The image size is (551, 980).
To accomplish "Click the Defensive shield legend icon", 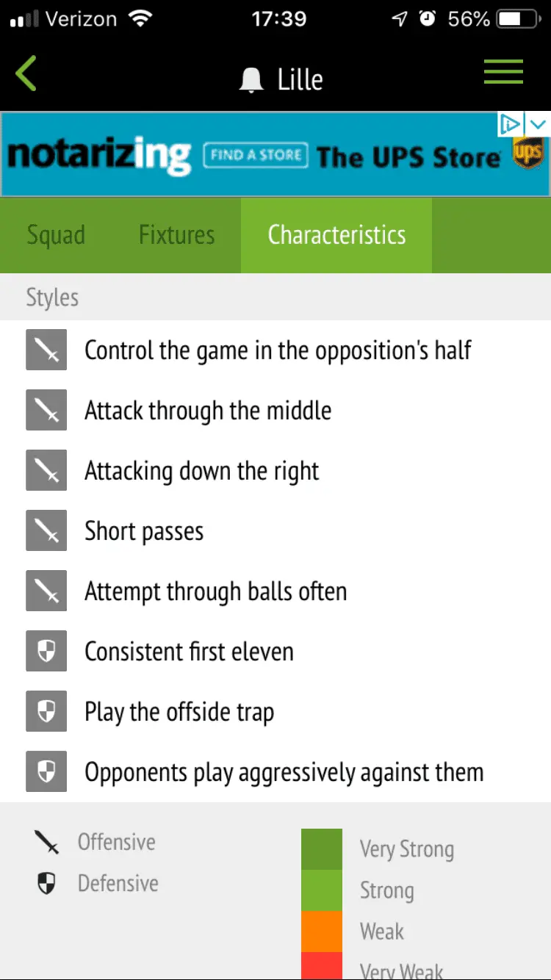I will 46,883.
